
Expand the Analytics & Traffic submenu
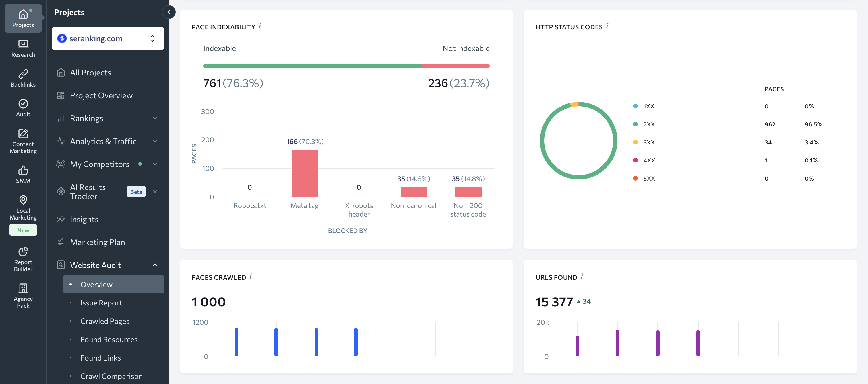(155, 141)
